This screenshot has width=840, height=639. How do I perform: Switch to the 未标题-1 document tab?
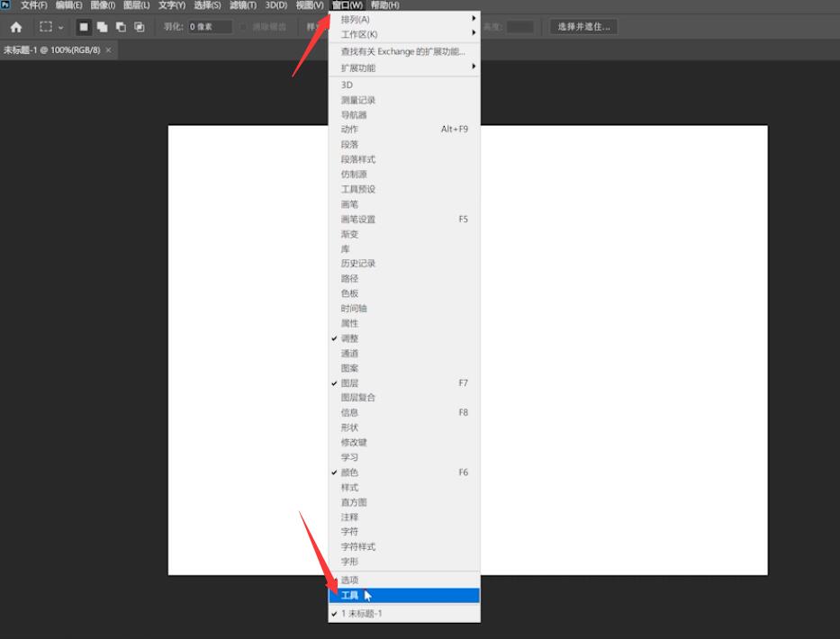click(x=52, y=49)
